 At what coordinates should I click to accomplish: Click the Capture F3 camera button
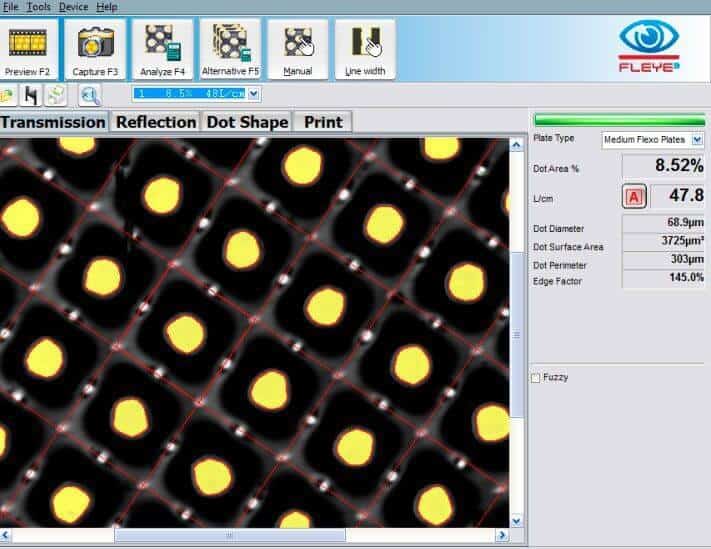pyautogui.click(x=95, y=50)
